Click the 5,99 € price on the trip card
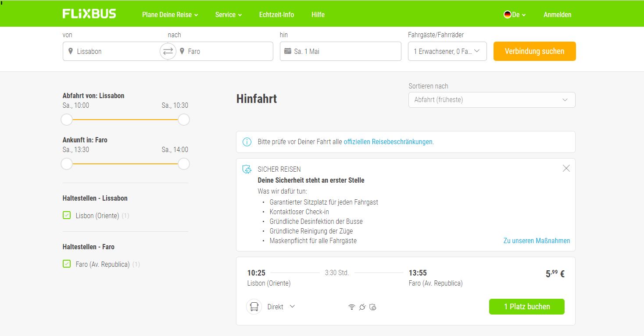The width and height of the screenshot is (644, 336). point(555,274)
